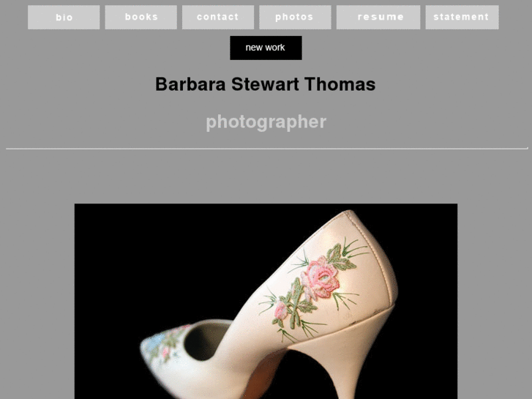Read the artist statement page
The height and width of the screenshot is (399, 532).
[462, 17]
